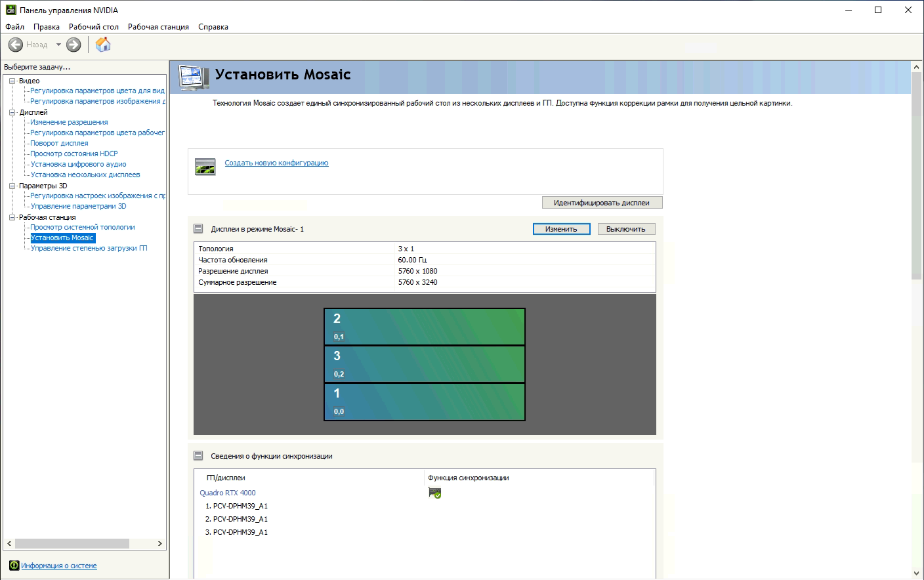
Task: Open the Файл menu
Action: (x=15, y=27)
